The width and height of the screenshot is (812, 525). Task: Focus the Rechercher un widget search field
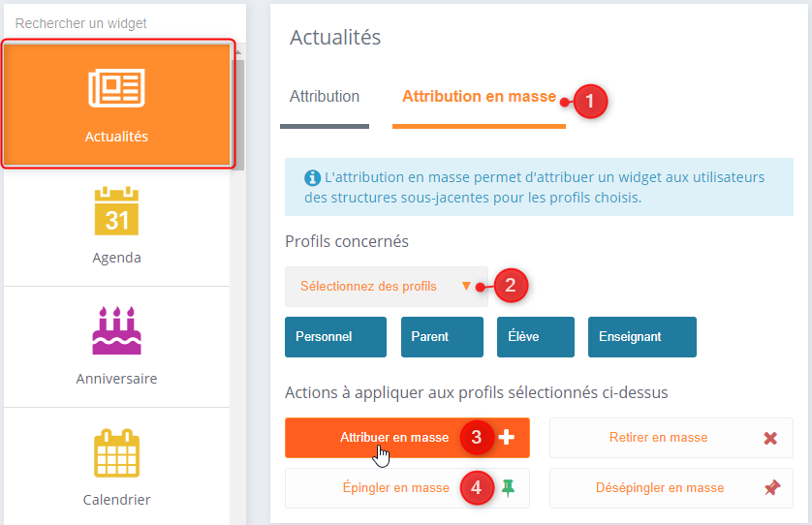pos(116,23)
